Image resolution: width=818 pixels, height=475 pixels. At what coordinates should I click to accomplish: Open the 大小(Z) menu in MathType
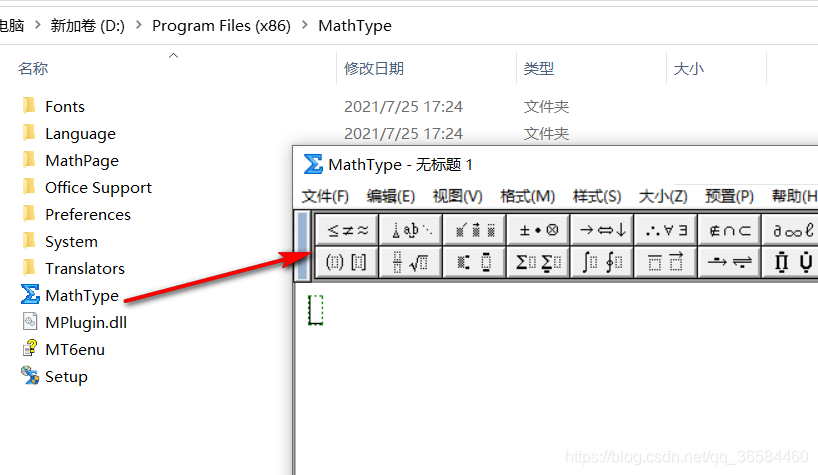point(663,197)
